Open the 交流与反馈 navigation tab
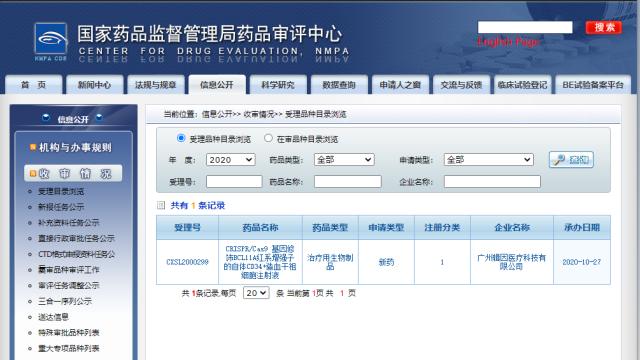Viewport: 640px width, 360px height. point(461,84)
